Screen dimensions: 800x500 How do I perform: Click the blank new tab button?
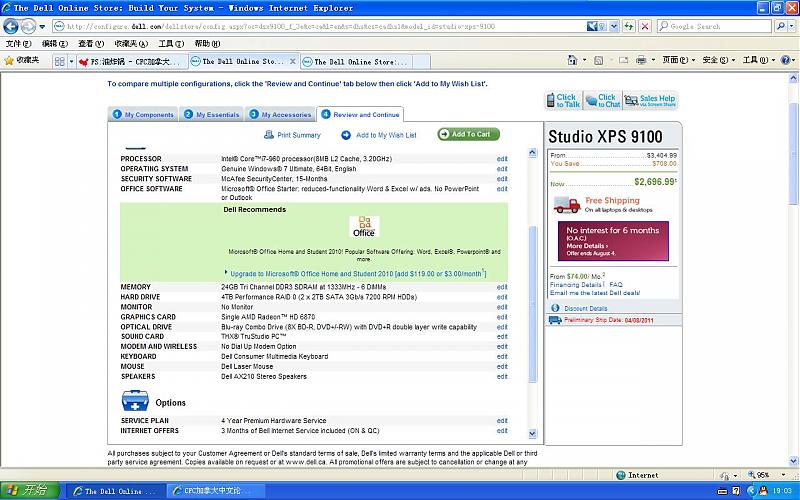(421, 62)
